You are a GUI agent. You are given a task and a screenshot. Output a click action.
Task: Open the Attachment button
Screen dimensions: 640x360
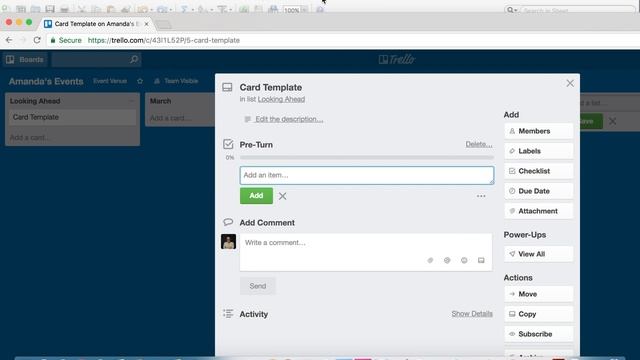538,211
